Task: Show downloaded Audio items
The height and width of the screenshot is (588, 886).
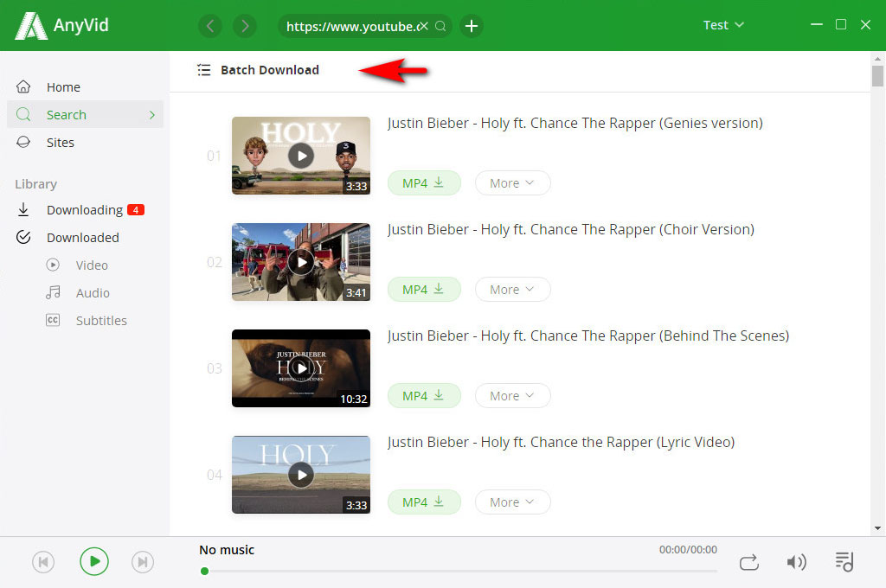Action: coord(93,292)
